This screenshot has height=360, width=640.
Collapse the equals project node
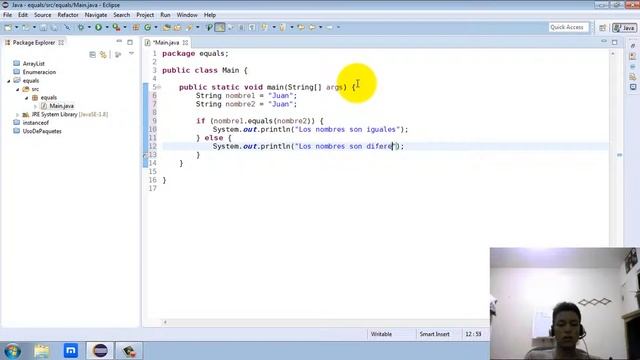(9, 81)
